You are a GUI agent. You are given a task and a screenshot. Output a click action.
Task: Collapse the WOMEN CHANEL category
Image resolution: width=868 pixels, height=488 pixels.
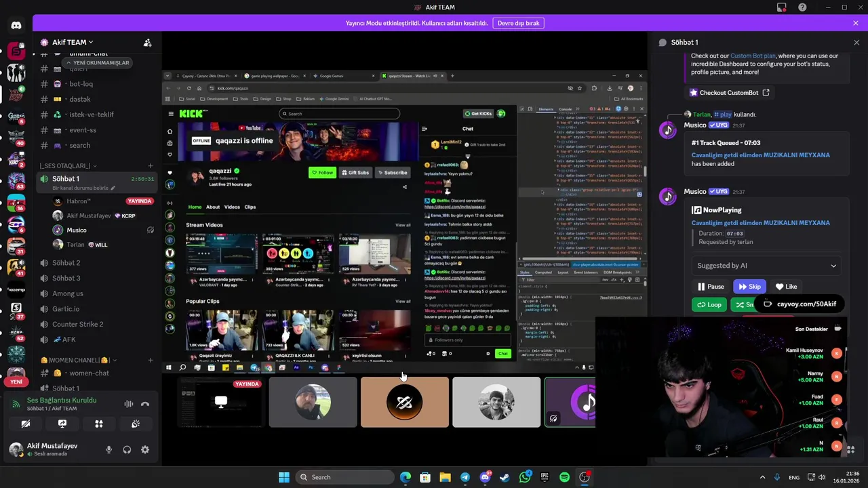[x=78, y=360]
